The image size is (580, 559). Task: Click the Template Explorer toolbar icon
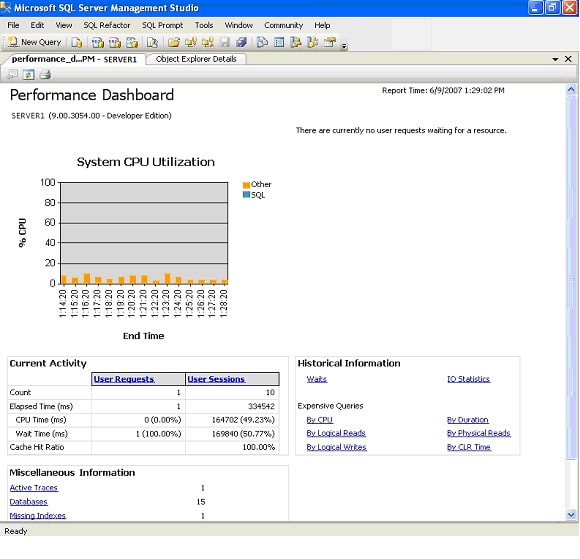[313, 42]
